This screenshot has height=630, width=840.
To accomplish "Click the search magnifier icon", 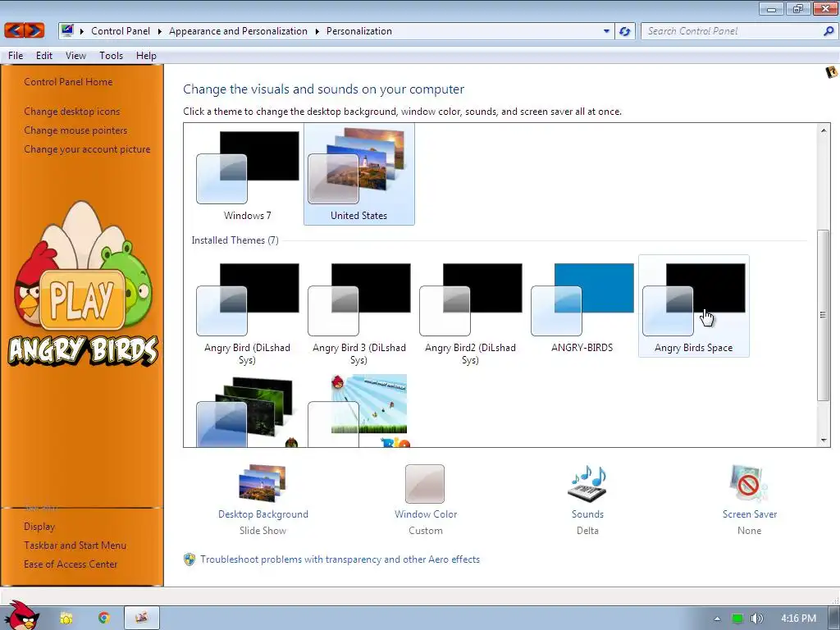I will tap(829, 31).
